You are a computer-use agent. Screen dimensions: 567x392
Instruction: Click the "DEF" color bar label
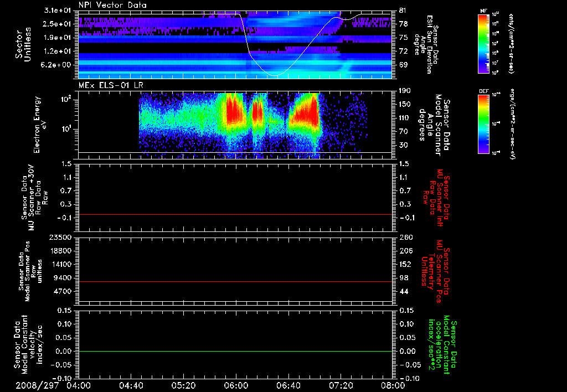[x=484, y=91]
